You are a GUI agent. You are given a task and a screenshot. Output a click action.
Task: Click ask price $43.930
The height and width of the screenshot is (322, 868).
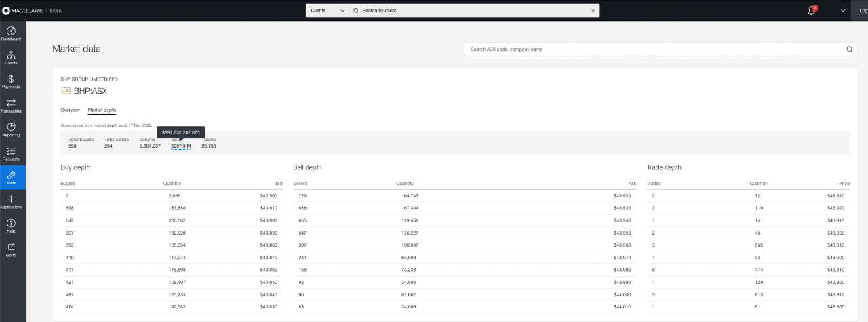pyautogui.click(x=622, y=207)
